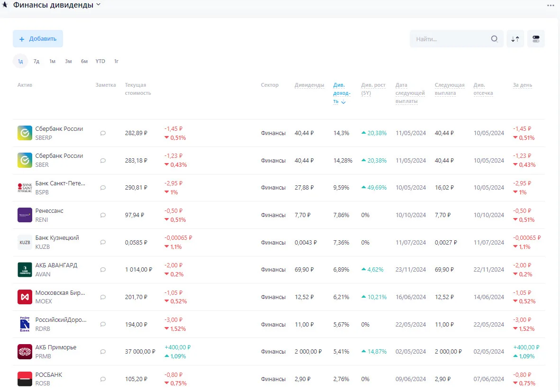Open the note icon for PRMB row
The image size is (560, 392).
point(103,352)
